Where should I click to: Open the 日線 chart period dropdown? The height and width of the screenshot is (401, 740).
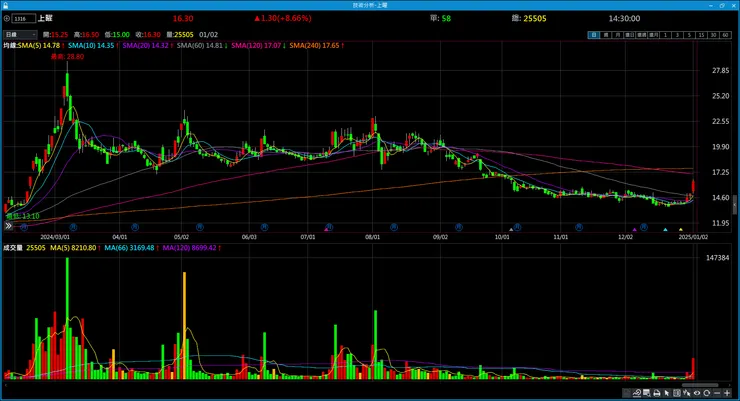(x=20, y=34)
